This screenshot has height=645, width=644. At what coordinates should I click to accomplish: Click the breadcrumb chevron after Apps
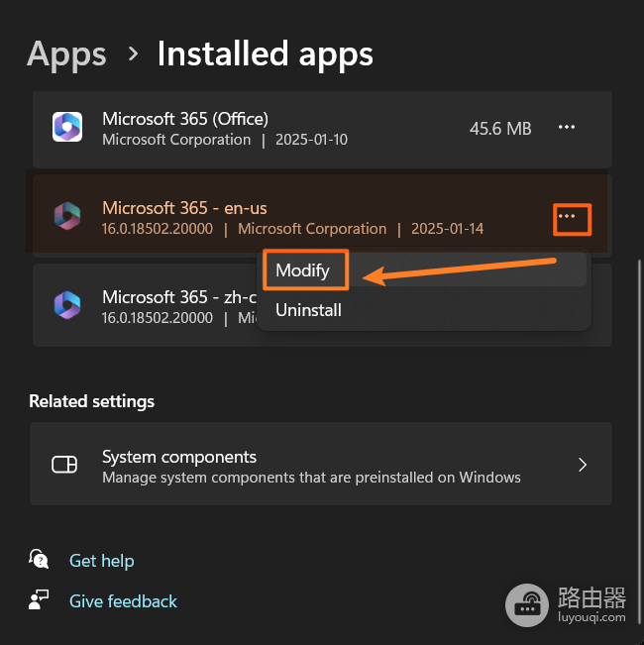[133, 54]
